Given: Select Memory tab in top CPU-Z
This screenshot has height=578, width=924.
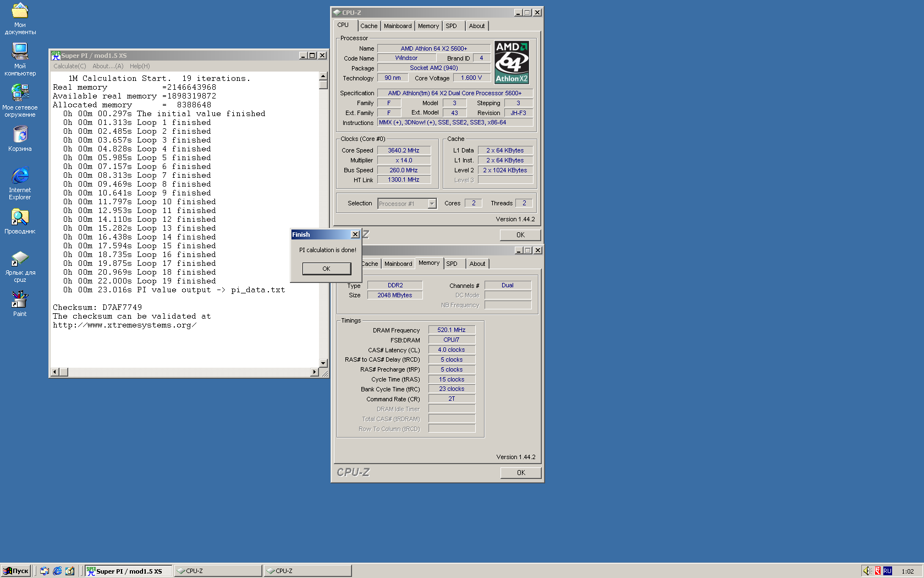Looking at the screenshot, I should pyautogui.click(x=428, y=26).
